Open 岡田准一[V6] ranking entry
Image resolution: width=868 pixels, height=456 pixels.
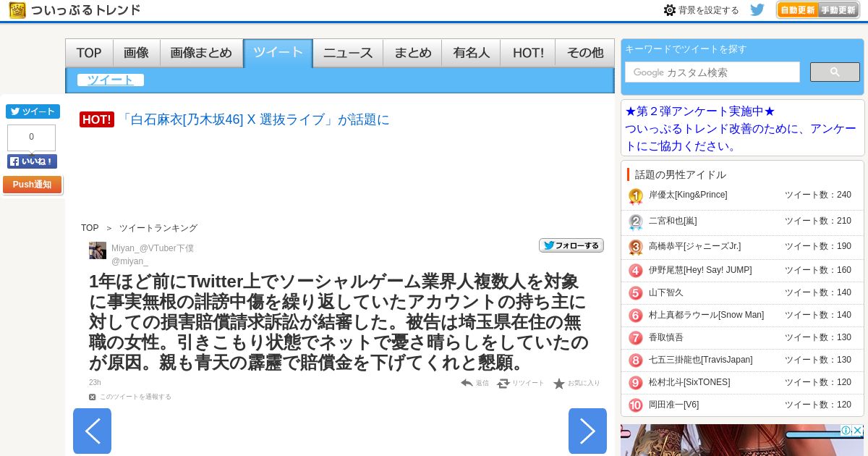pos(673,405)
